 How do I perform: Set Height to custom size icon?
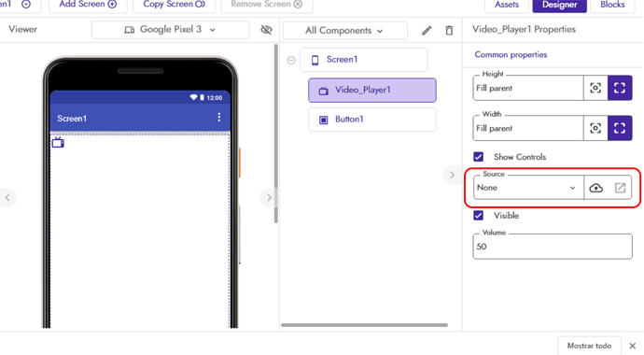tap(595, 88)
